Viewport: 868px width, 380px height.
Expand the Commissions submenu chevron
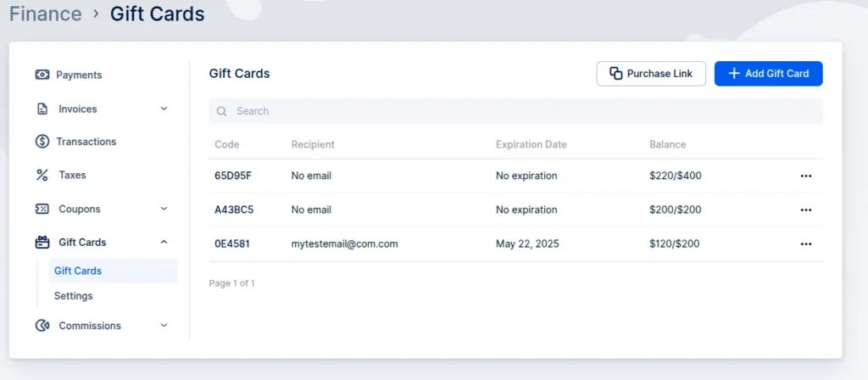point(164,326)
